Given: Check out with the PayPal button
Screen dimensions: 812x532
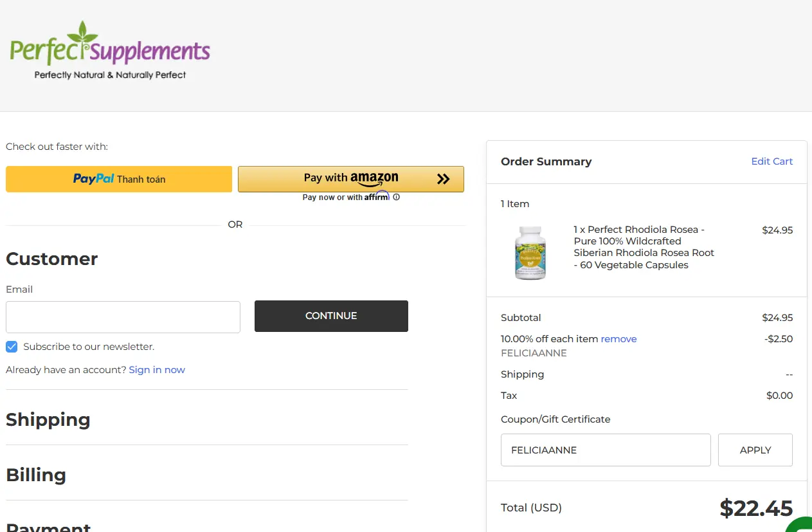Looking at the screenshot, I should [119, 179].
